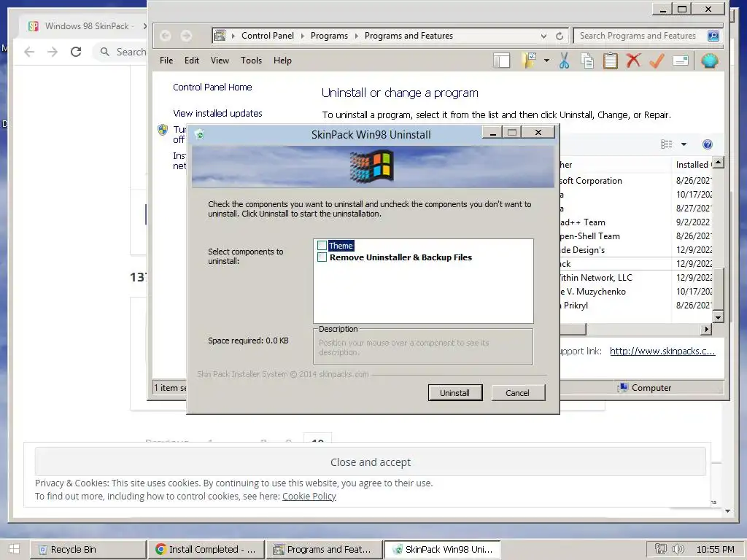The height and width of the screenshot is (560, 747).
Task: Click the shield icon beside Turn Windows features
Action: [x=163, y=130]
